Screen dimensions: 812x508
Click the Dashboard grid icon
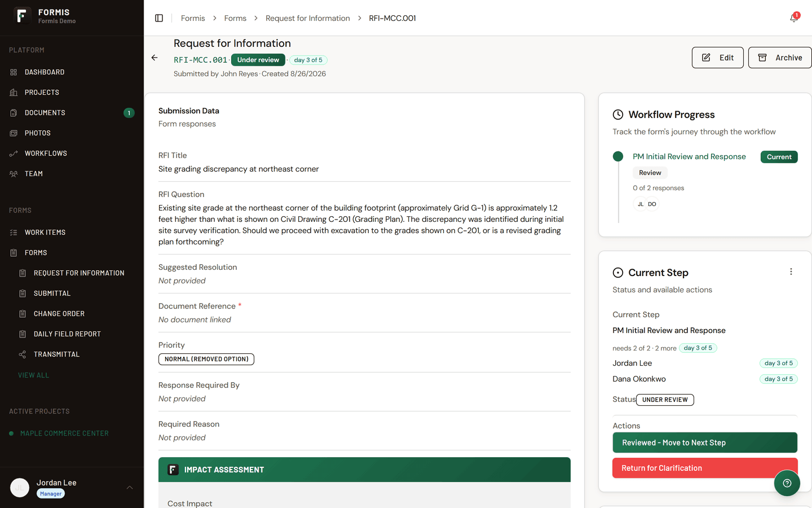click(x=14, y=72)
